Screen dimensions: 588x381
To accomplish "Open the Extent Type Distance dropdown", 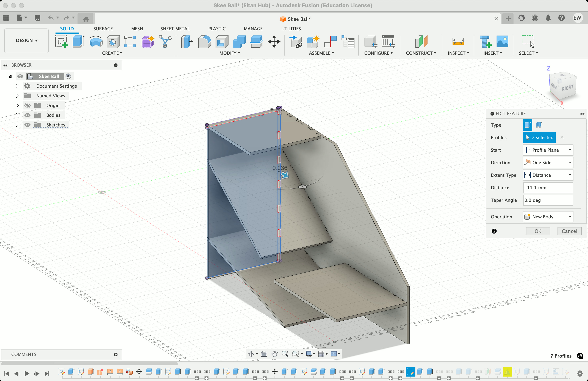I will (548, 175).
